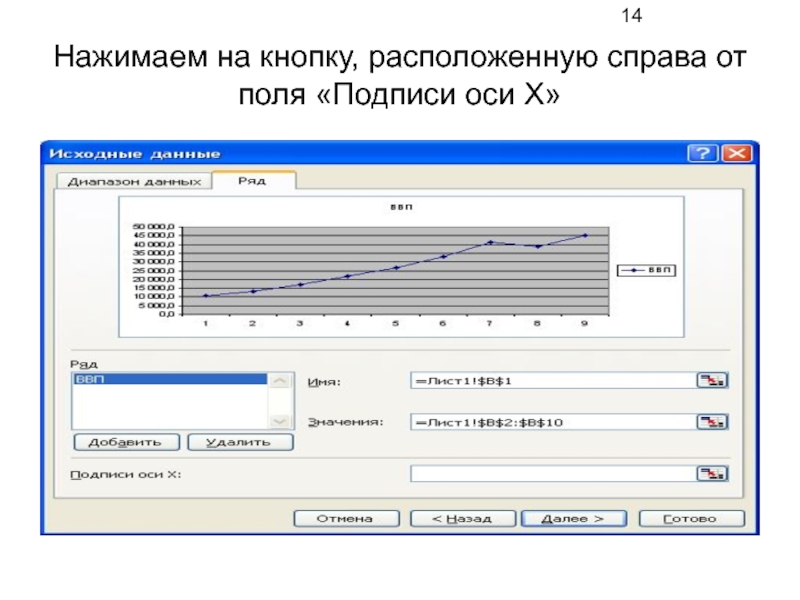Select the Ряд tab
The width and height of the screenshot is (800, 600).
click(x=253, y=181)
